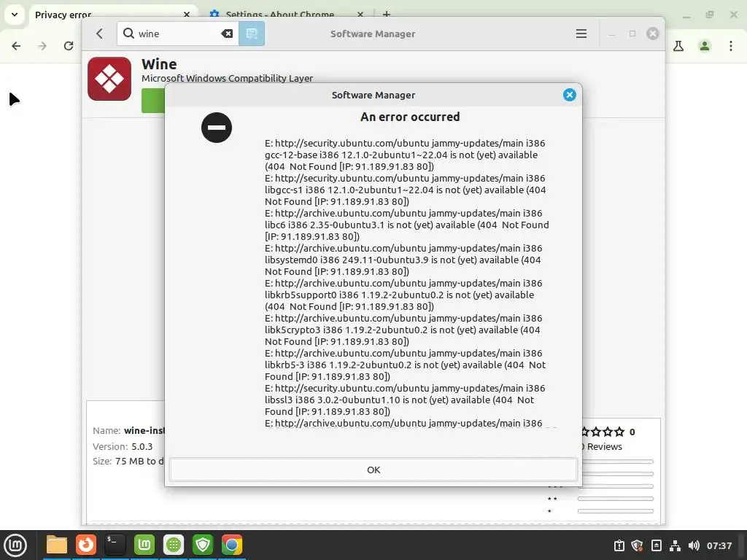Click the 'An error occurred' heading
747x560 pixels.
point(410,117)
